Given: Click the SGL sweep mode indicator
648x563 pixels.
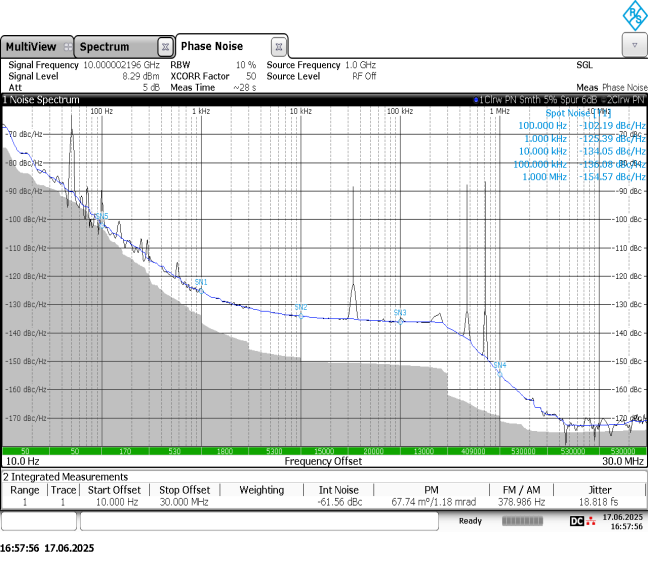Looking at the screenshot, I should point(584,64).
